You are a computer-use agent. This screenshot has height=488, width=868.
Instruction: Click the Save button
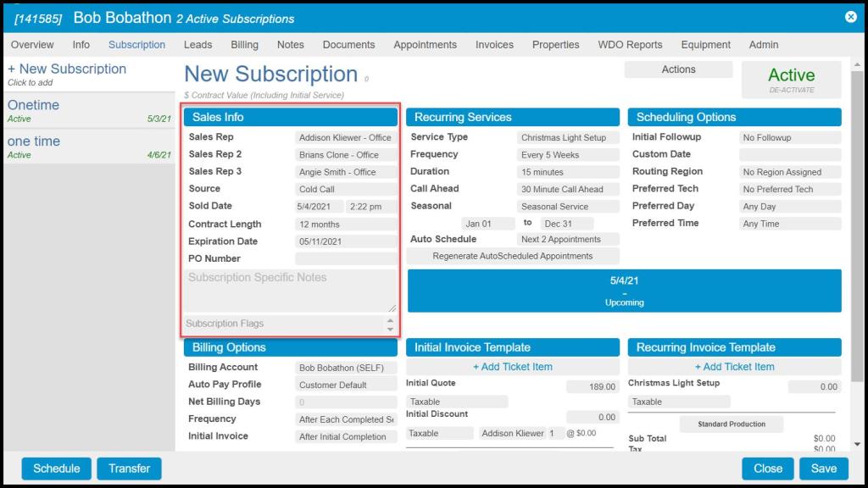coord(823,469)
